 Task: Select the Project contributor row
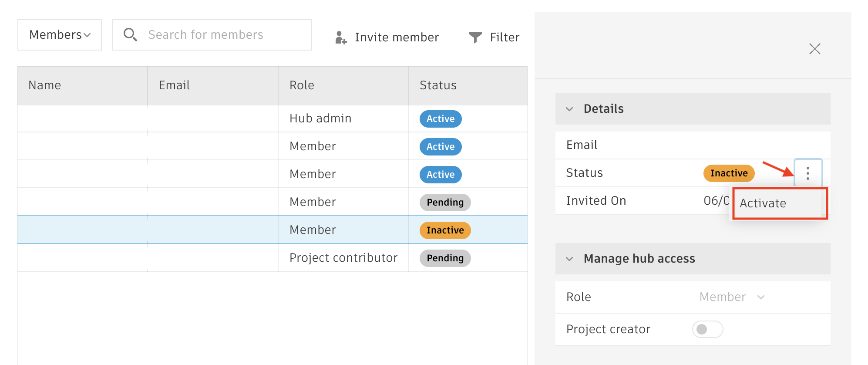point(343,258)
